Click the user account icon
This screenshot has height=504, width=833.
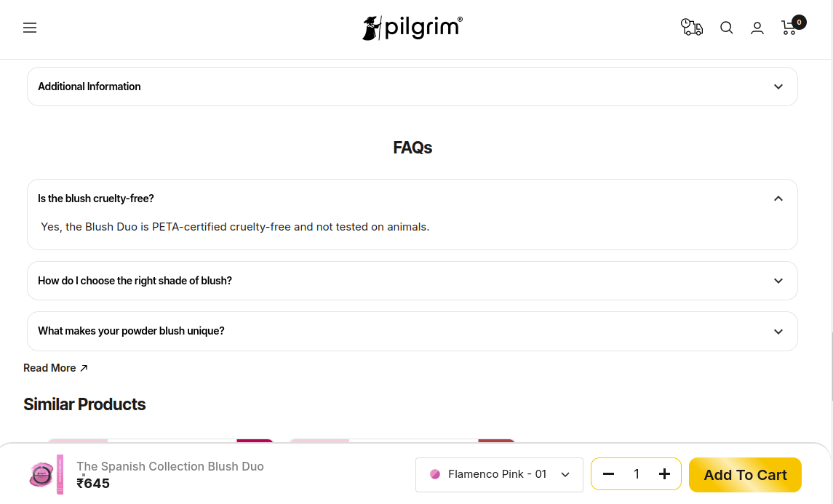pyautogui.click(x=757, y=28)
